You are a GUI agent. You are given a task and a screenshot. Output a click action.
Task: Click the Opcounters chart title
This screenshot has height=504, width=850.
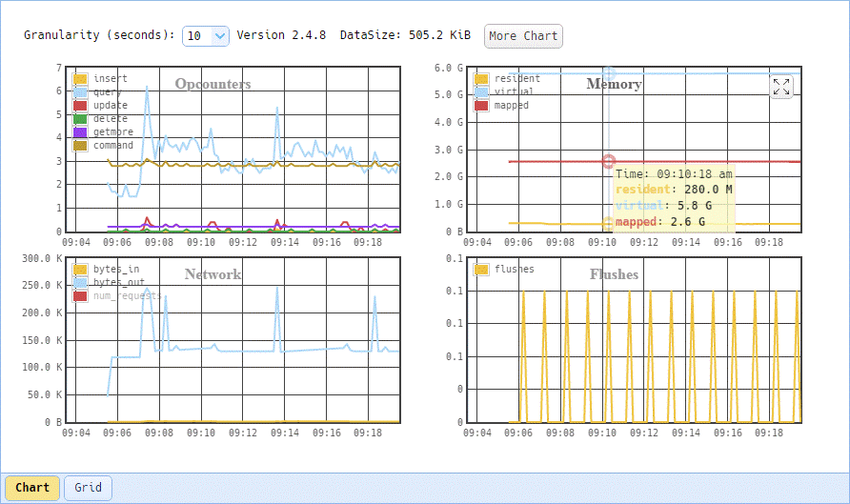click(x=213, y=84)
